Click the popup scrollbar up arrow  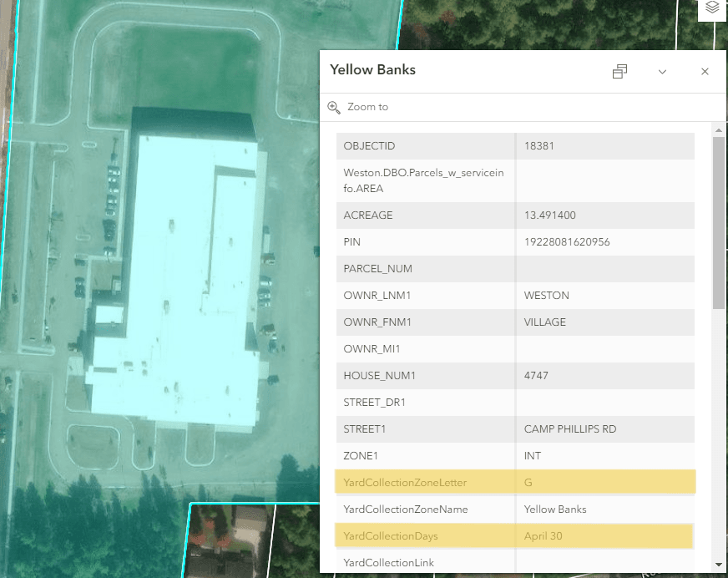[718, 129]
